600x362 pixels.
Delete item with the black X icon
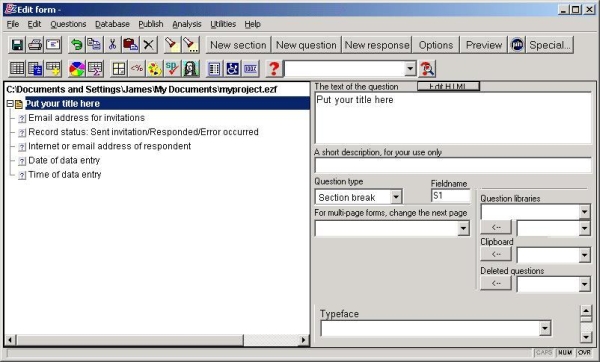pos(148,45)
